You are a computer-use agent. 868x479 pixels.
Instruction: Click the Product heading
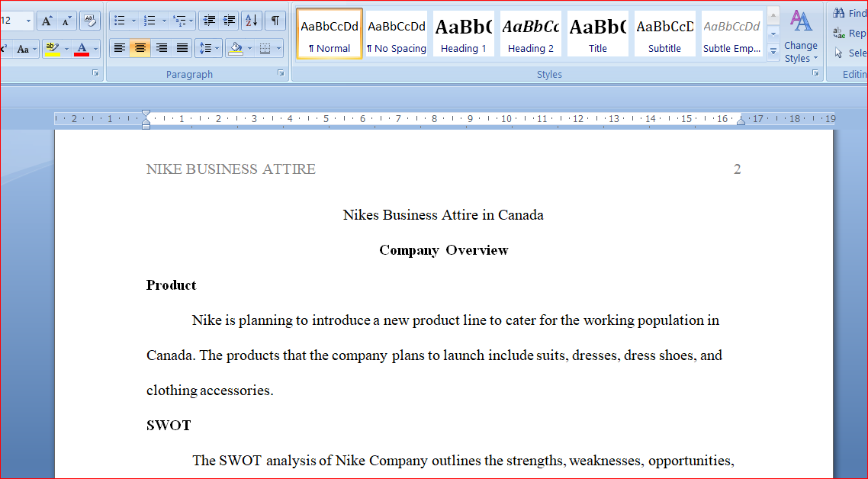171,285
